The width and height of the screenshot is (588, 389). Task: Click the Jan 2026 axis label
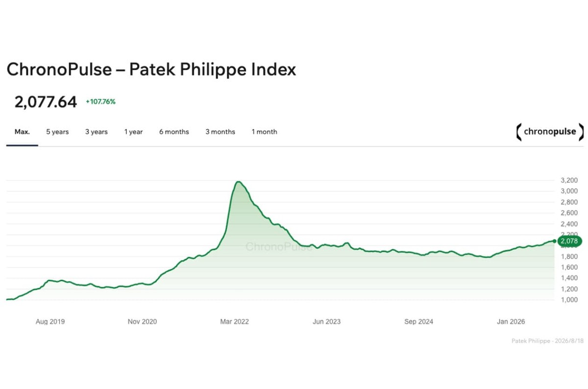(x=511, y=322)
